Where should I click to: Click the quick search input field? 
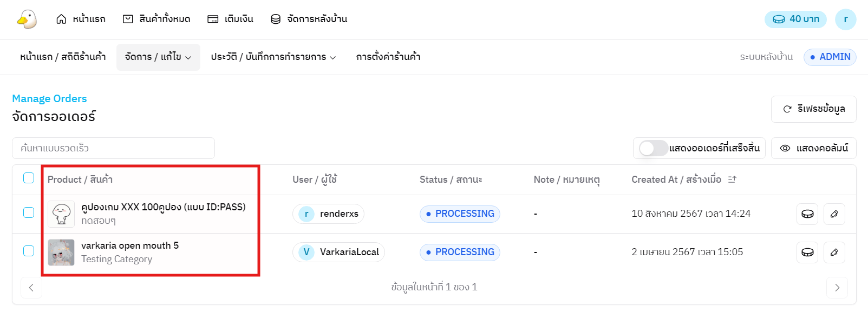coord(113,148)
